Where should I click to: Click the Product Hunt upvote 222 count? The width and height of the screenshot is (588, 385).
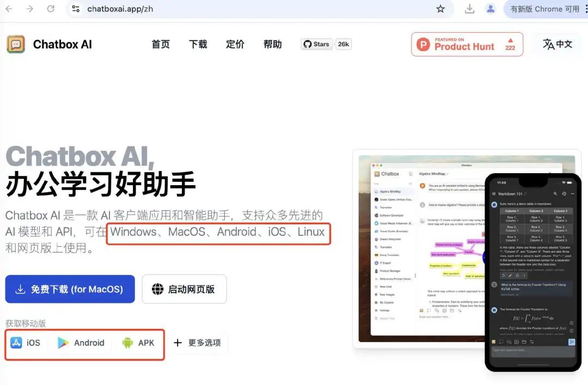[510, 44]
